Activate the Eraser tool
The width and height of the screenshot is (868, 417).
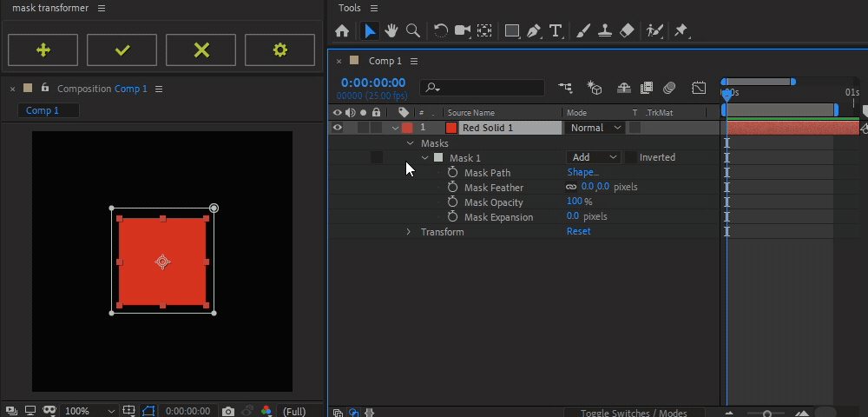tap(628, 30)
